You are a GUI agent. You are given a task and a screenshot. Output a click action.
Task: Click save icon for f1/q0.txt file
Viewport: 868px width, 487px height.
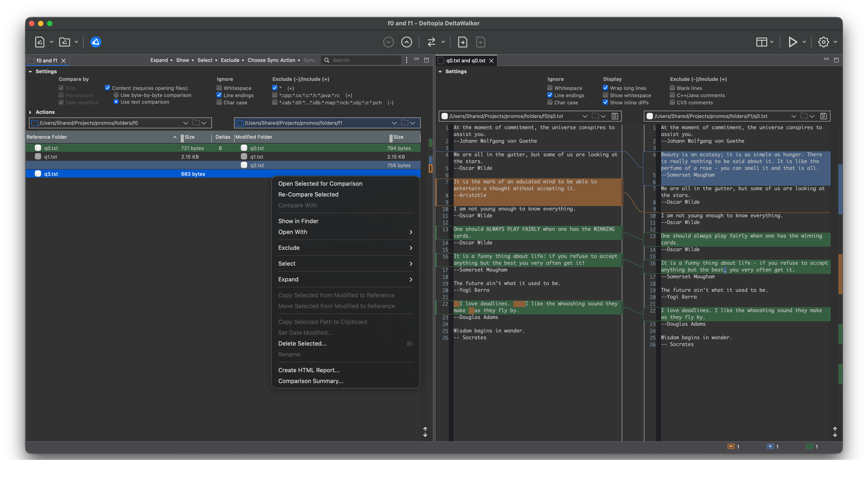[x=823, y=116]
